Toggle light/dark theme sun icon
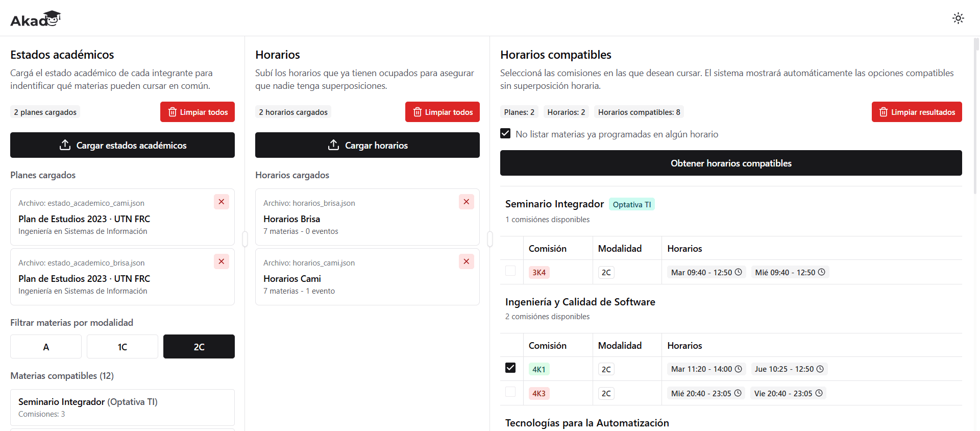 click(958, 18)
